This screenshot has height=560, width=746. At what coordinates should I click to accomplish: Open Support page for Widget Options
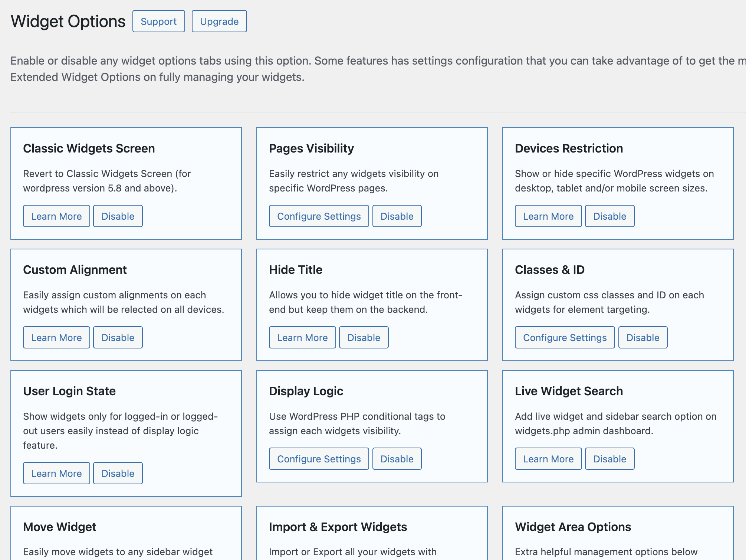(x=158, y=21)
